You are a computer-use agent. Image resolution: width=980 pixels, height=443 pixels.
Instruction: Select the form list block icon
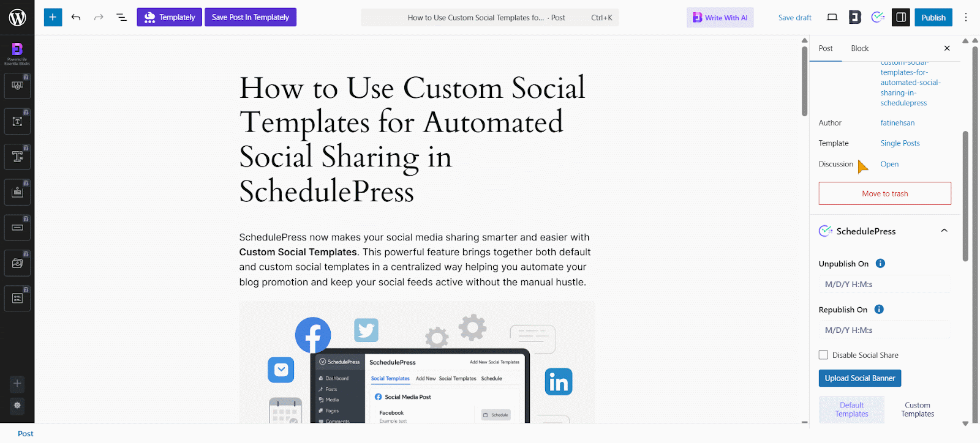(17, 299)
